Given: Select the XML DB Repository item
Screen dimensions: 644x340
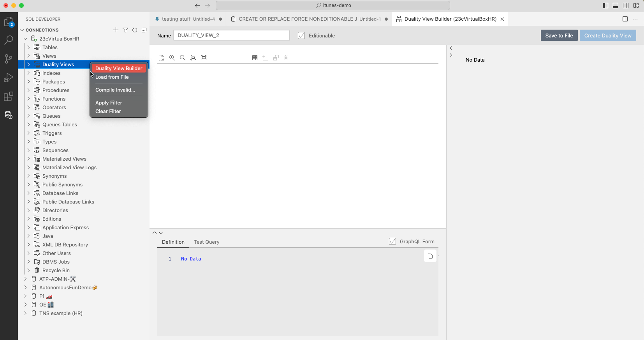Looking at the screenshot, I should [x=65, y=244].
